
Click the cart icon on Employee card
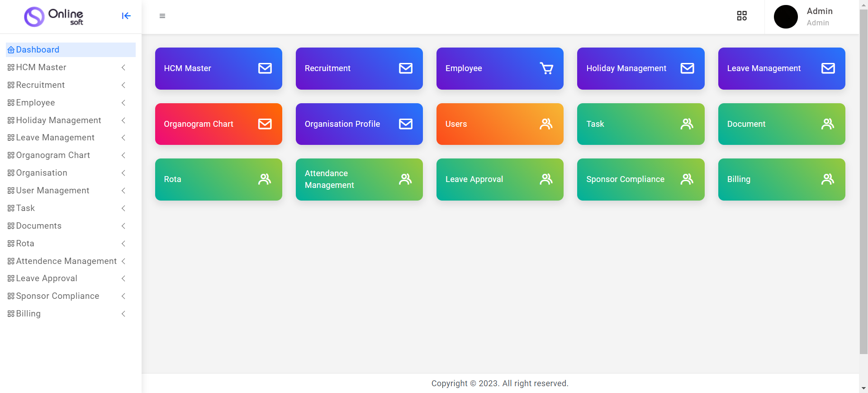[546, 68]
